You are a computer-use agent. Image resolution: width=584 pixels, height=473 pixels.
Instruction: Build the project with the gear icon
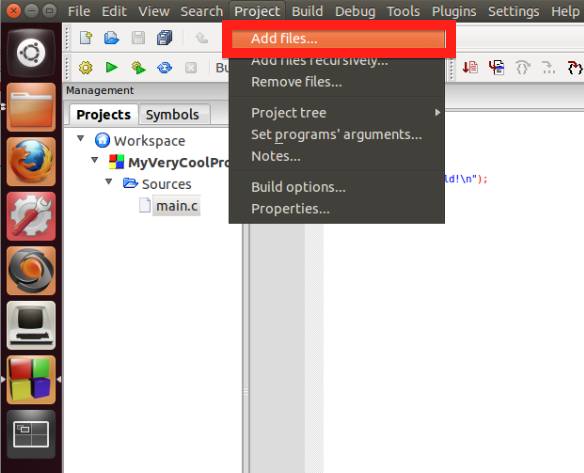(x=86, y=67)
